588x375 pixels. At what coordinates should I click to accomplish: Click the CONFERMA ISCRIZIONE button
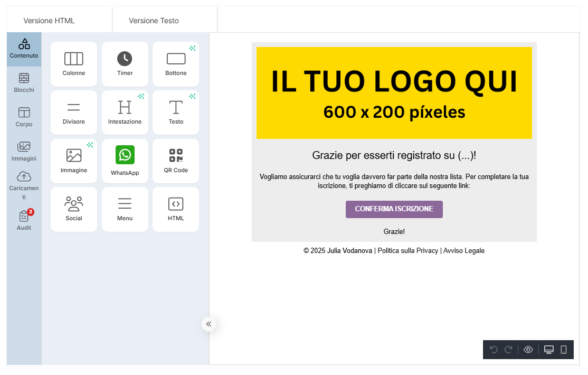[x=394, y=209]
